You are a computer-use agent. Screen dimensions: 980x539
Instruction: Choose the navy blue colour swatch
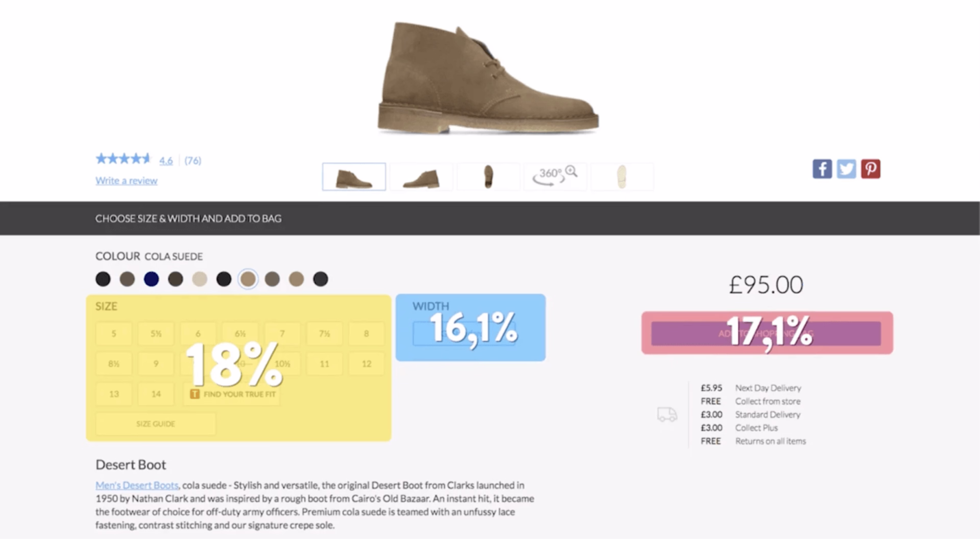click(x=151, y=279)
